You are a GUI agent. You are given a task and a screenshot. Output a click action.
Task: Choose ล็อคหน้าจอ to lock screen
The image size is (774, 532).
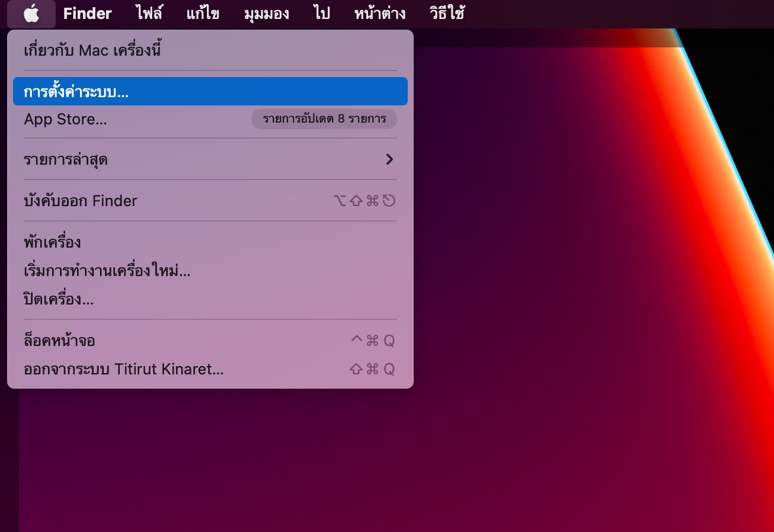pos(59,341)
